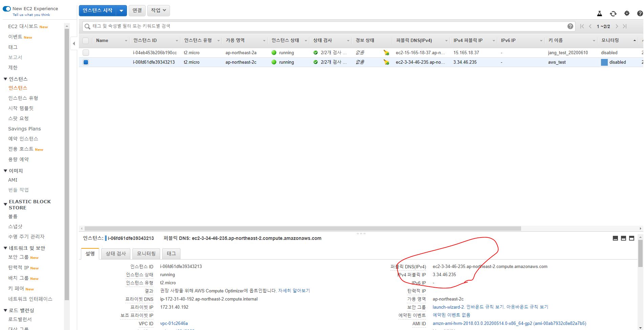The width and height of the screenshot is (644, 330).
Task: Open the settings gear icon
Action: click(627, 13)
